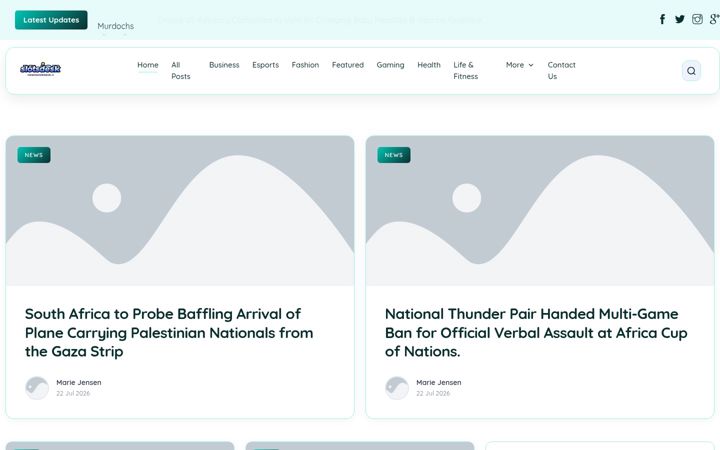Click NEWS tag on South Africa article
720x450 pixels.
34,155
